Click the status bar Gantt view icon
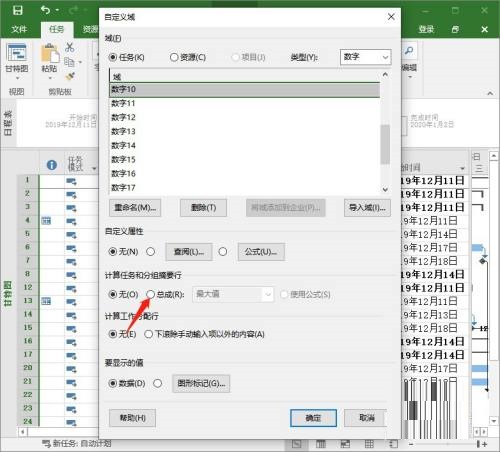The image size is (500, 452). click(x=296, y=444)
